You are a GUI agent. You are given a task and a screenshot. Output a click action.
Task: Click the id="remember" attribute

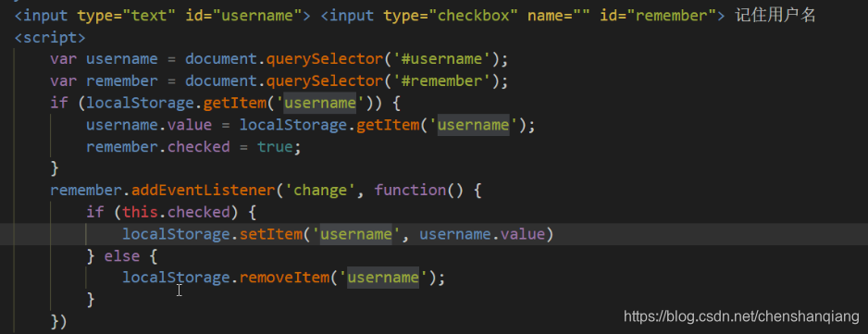pos(657,16)
